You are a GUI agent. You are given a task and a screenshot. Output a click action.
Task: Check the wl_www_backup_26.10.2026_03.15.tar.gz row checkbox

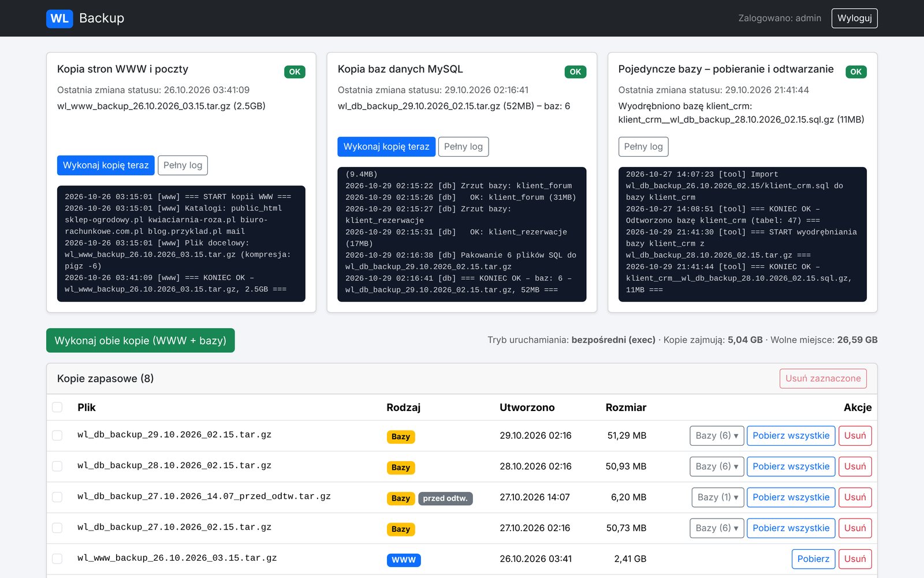pyautogui.click(x=57, y=558)
